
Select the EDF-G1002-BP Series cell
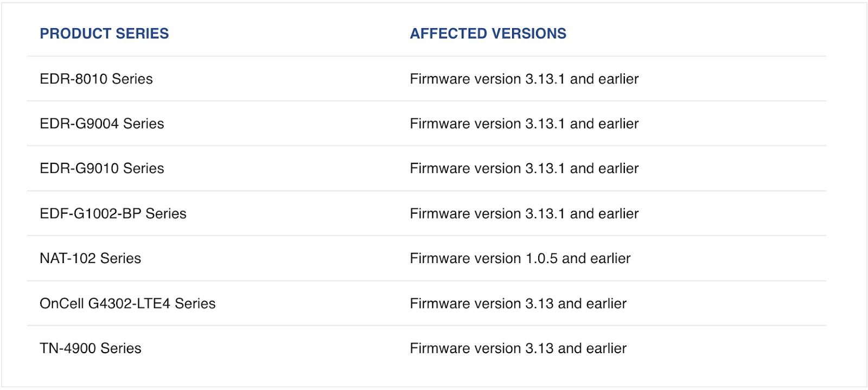113,214
